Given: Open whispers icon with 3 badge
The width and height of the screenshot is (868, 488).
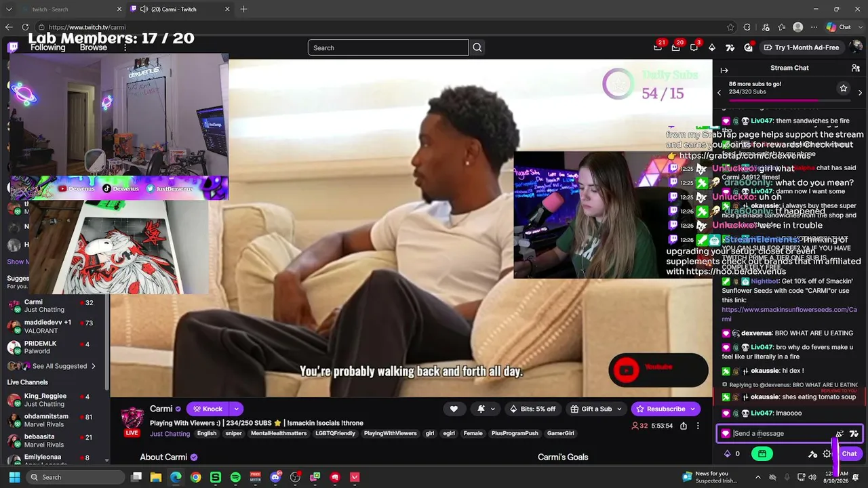Looking at the screenshot, I should point(694,47).
